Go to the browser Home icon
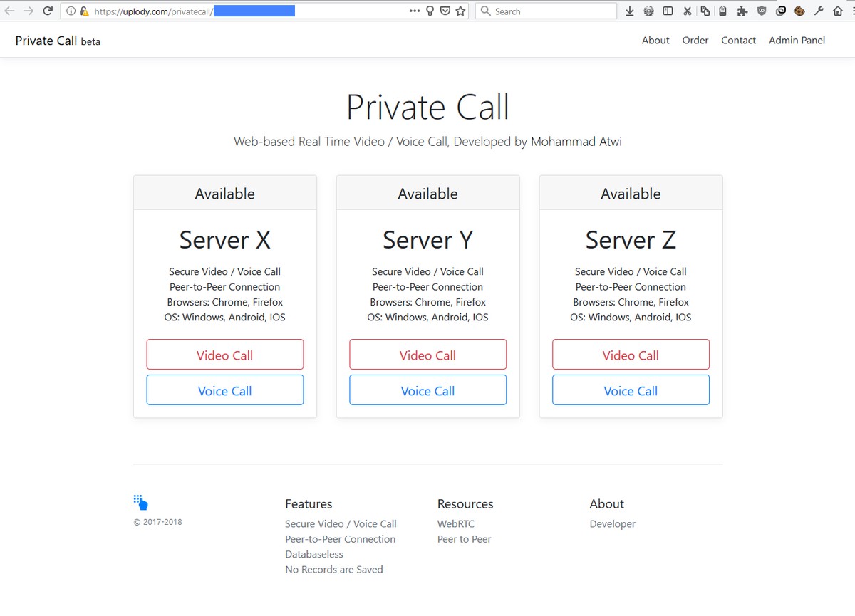The width and height of the screenshot is (855, 616). tap(838, 11)
